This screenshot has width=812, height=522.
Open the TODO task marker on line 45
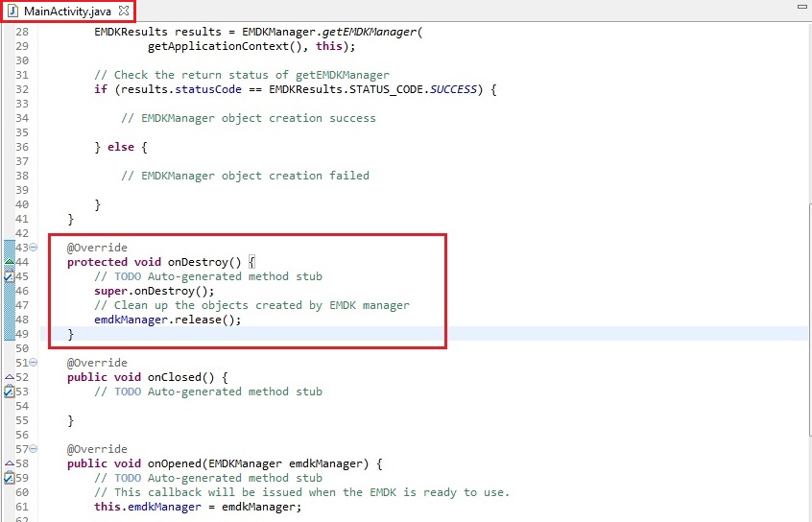pyautogui.click(x=10, y=276)
